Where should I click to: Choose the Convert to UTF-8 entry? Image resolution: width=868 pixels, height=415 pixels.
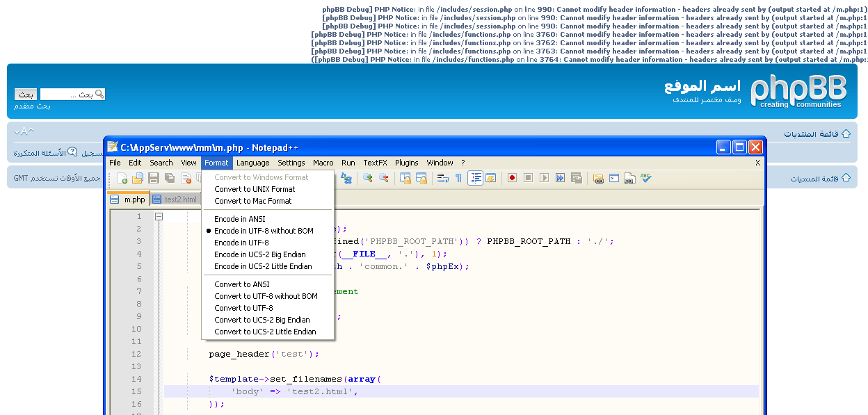pyautogui.click(x=243, y=308)
